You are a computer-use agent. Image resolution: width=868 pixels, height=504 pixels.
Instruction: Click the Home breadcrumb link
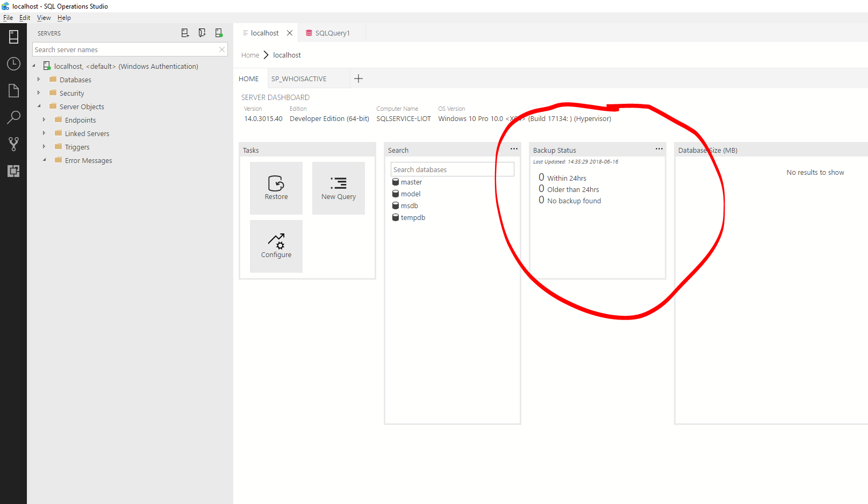(x=250, y=55)
